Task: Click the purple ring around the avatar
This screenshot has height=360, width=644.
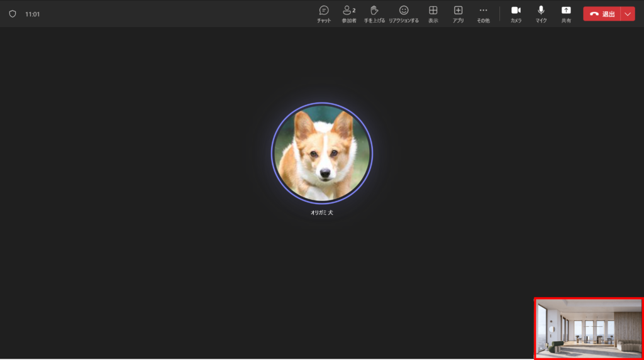Action: pos(272,153)
